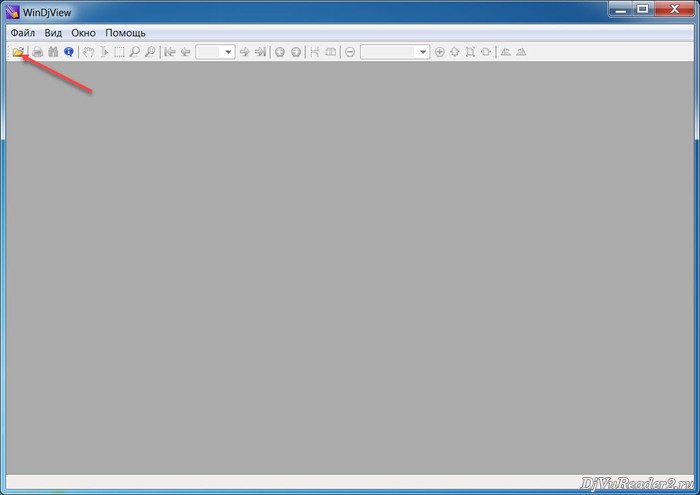Click the Back view round button
Screen dimensions: 700x495
click(x=280, y=52)
